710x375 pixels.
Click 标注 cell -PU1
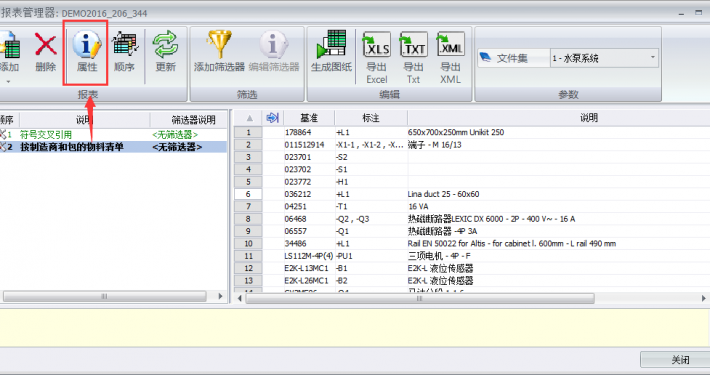click(x=344, y=256)
